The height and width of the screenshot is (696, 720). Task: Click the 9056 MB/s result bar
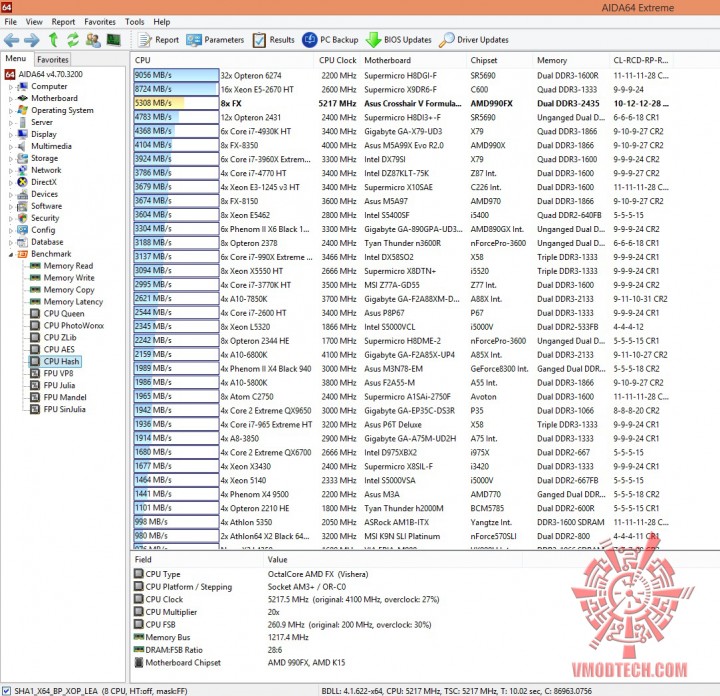pos(176,75)
